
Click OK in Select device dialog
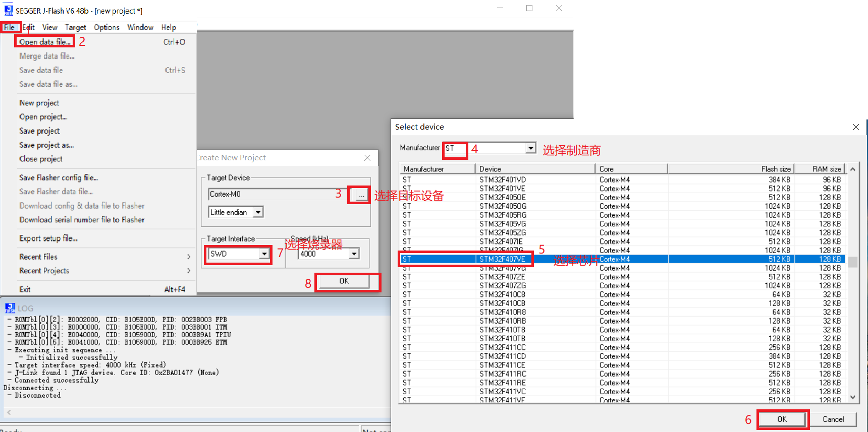click(782, 419)
